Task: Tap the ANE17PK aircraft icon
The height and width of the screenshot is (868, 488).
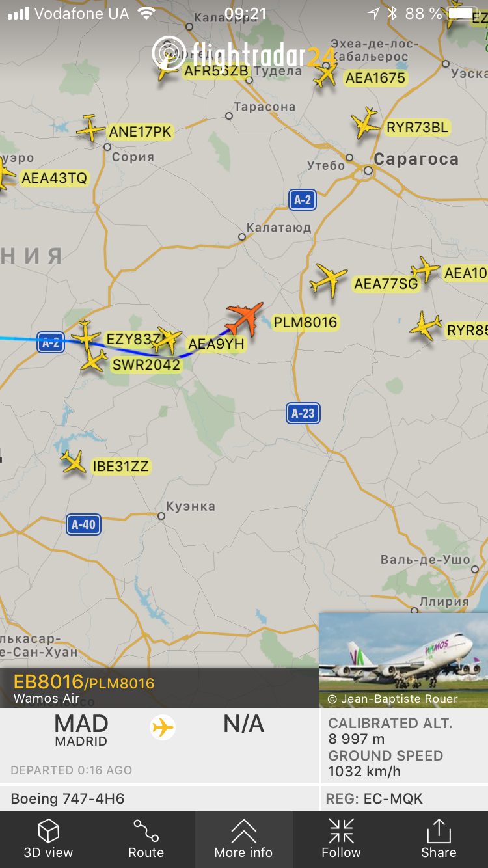Action: (91, 128)
